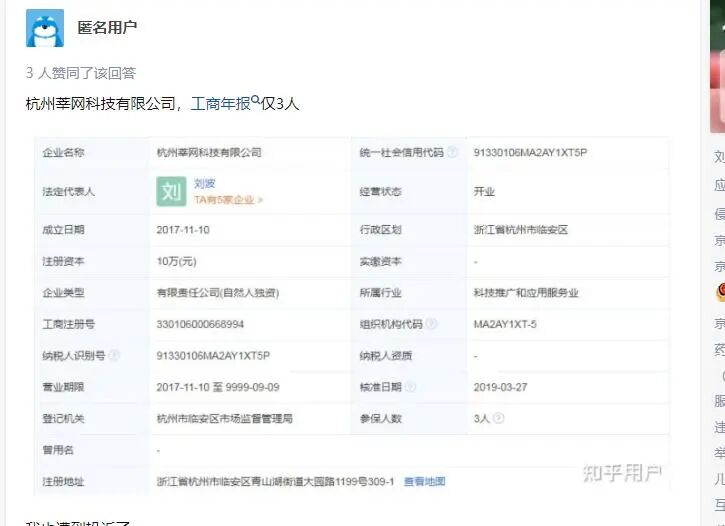Select 科技推广和应用服务业 industry cell
725x526 pixels.
pyautogui.click(x=526, y=293)
